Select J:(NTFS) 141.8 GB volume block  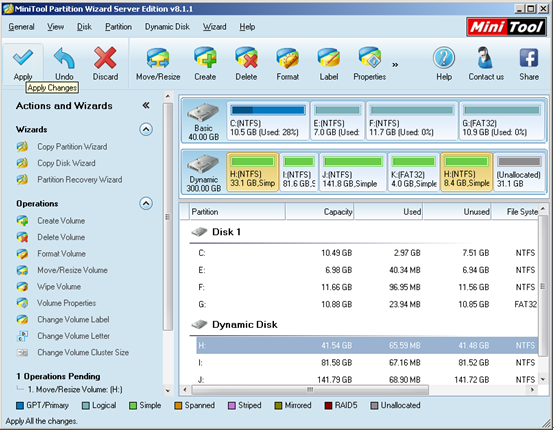click(x=353, y=172)
